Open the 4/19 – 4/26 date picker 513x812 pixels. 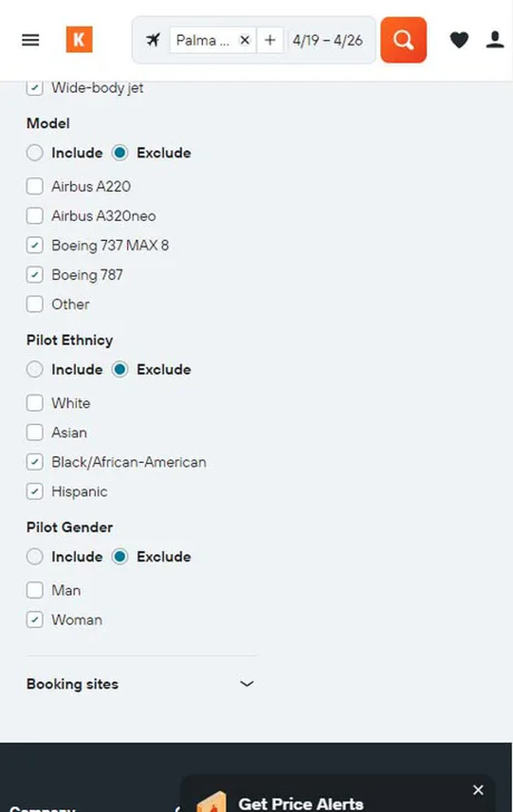tap(327, 40)
